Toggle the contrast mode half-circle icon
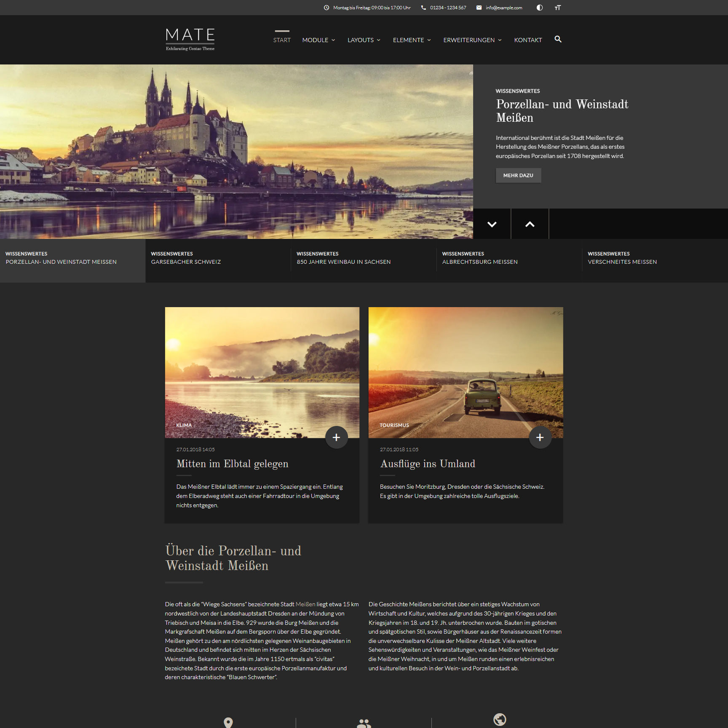The height and width of the screenshot is (728, 728). (x=539, y=8)
